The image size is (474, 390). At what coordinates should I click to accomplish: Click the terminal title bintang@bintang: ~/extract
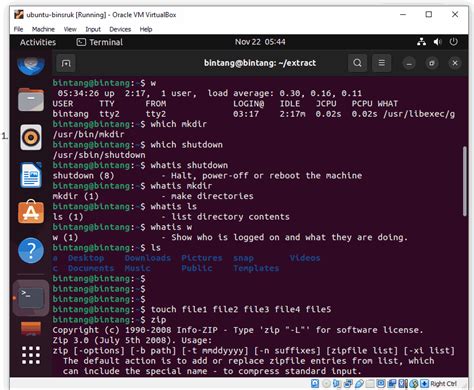click(260, 63)
